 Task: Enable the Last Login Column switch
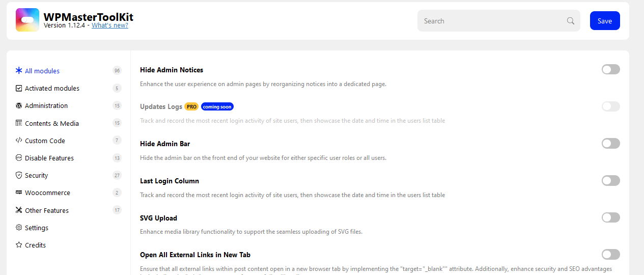(610, 181)
